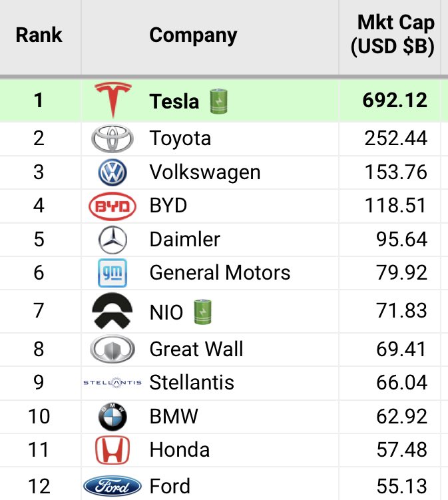Select the General Motors company name
Screen dimensions: 448x500
[220, 273]
